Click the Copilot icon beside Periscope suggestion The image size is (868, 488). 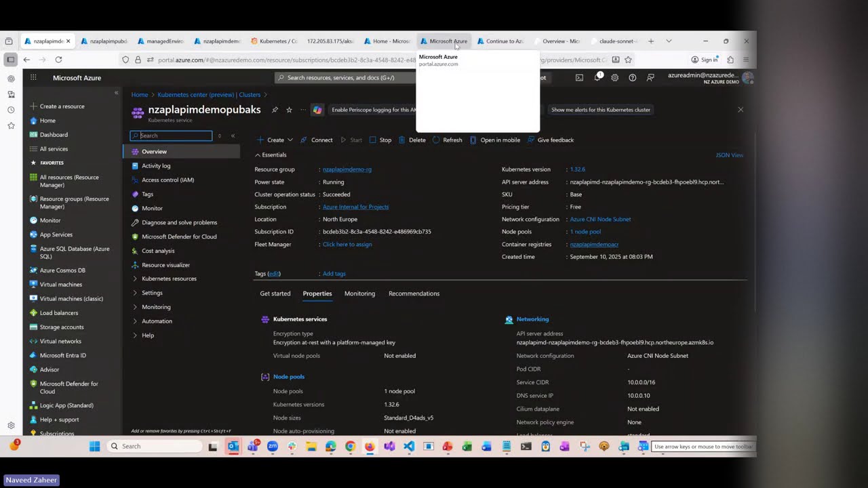[317, 110]
